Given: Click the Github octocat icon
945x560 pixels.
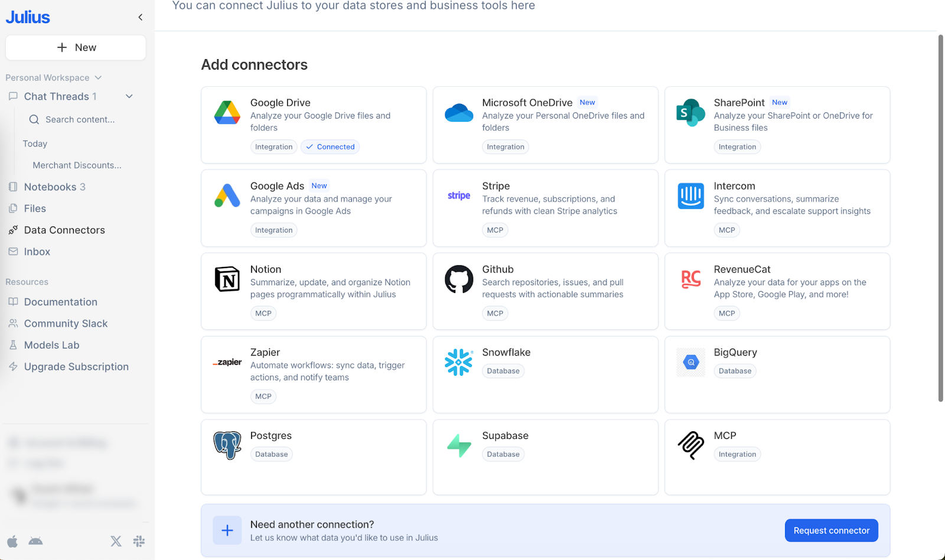Looking at the screenshot, I should tap(459, 279).
